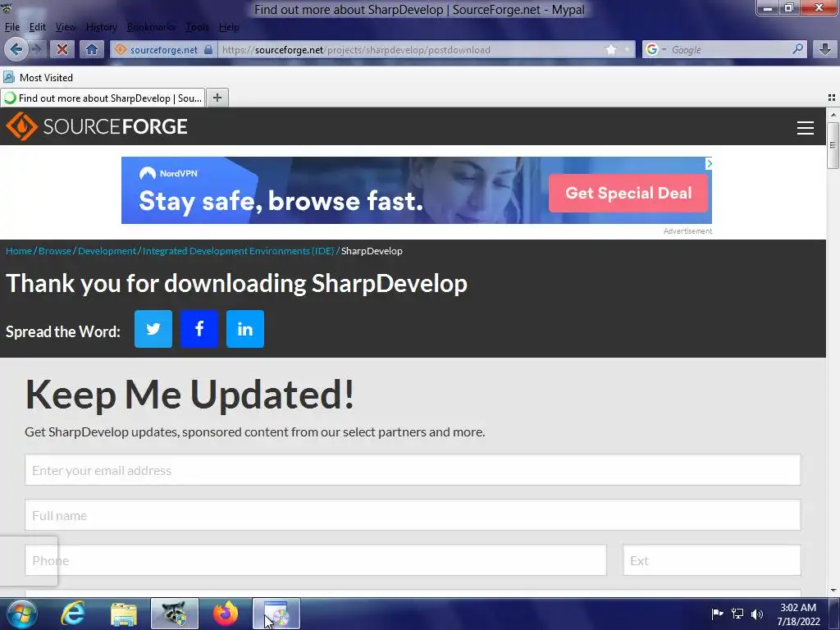Click the page scrollbar up arrow
The image size is (840, 630).
tap(833, 115)
